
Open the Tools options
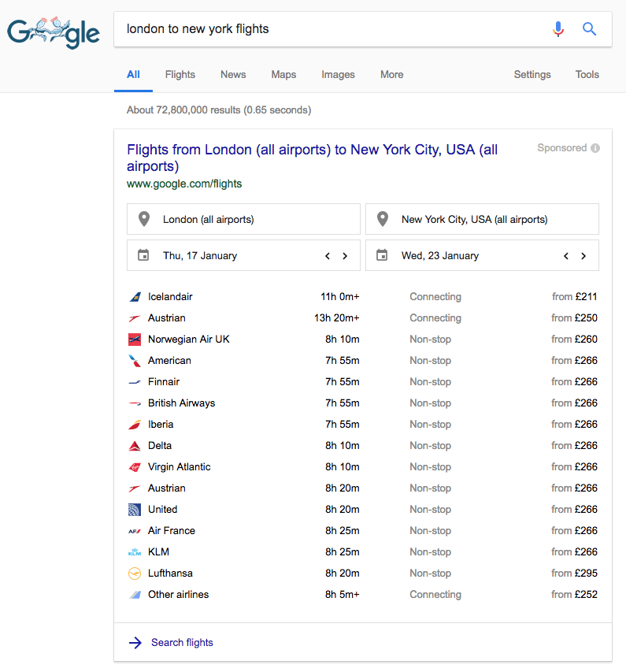point(587,75)
